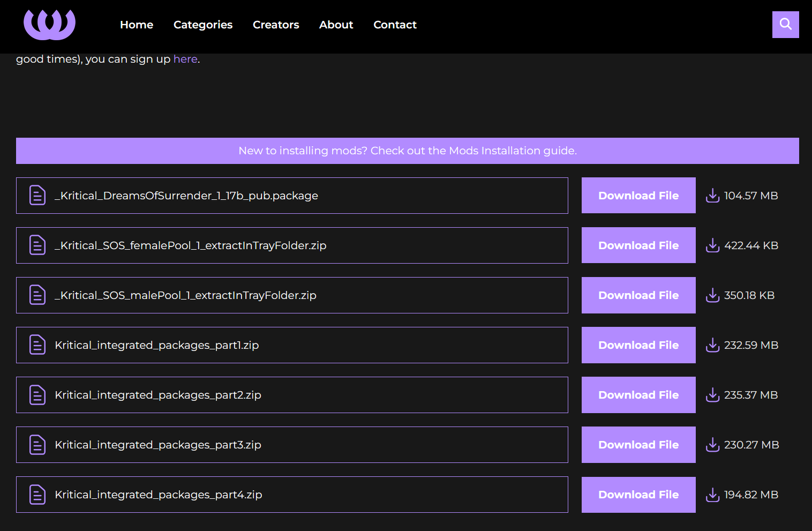
Task: Click download arrow icon next to 104.57 MB
Action: click(712, 196)
